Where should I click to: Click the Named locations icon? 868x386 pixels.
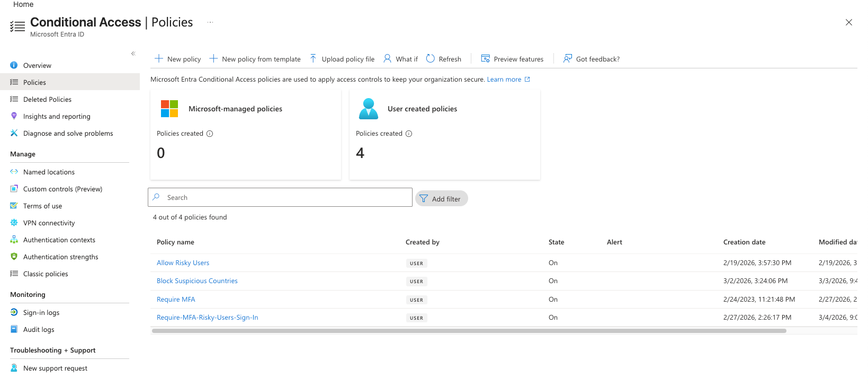[14, 172]
